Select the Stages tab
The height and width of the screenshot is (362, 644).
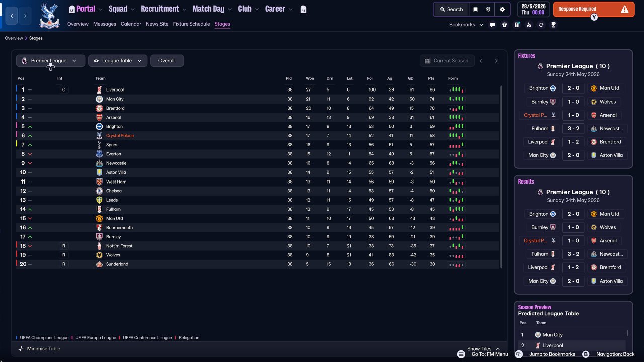pyautogui.click(x=222, y=24)
